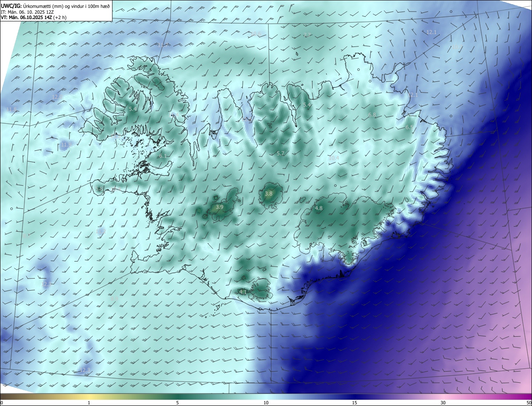The image size is (532, 406).
Task: Click the 0 tick on the color scale
Action: 1,403
